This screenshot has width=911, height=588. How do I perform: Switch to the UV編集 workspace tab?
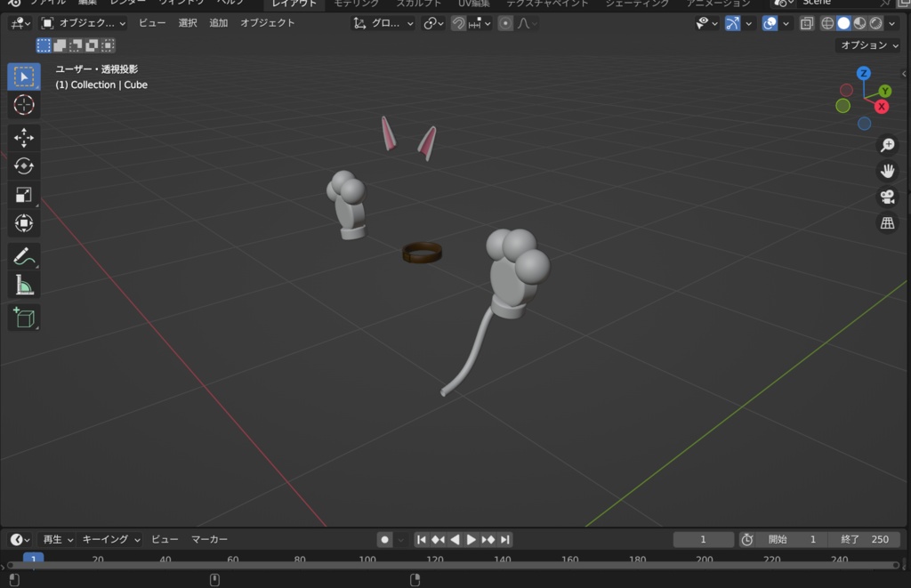(x=473, y=4)
